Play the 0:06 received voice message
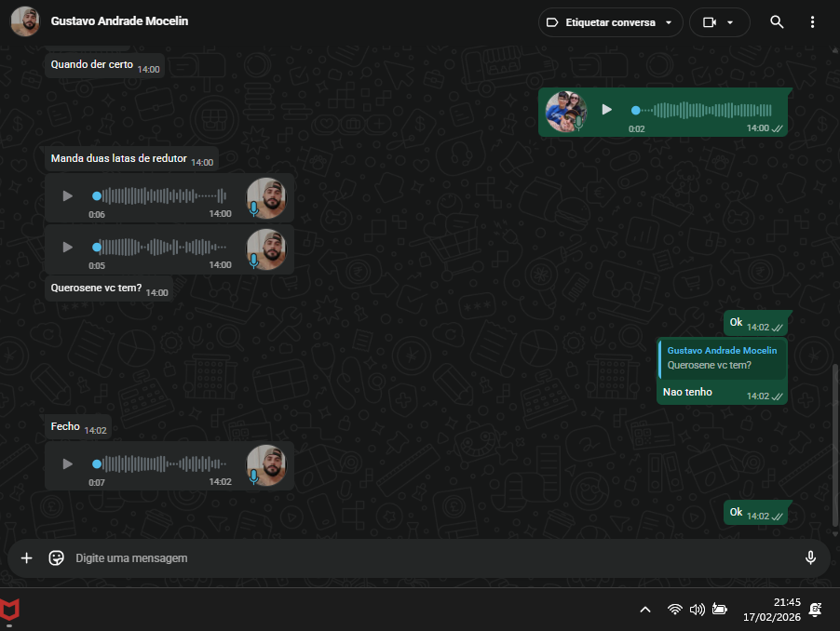The width and height of the screenshot is (840, 631). coord(67,196)
